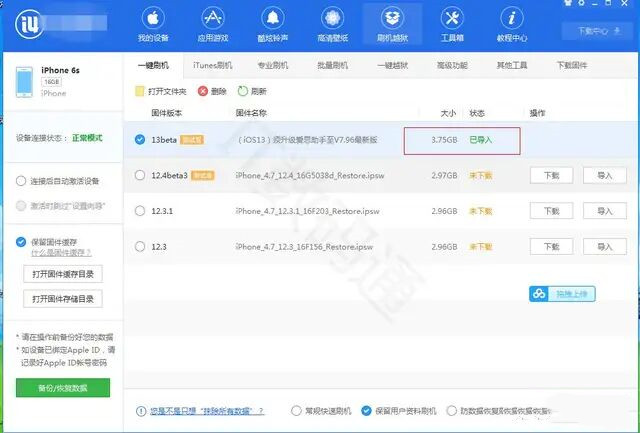The image size is (640, 433).
Task: Select the 12.3 firmware radio button
Action: pos(140,246)
